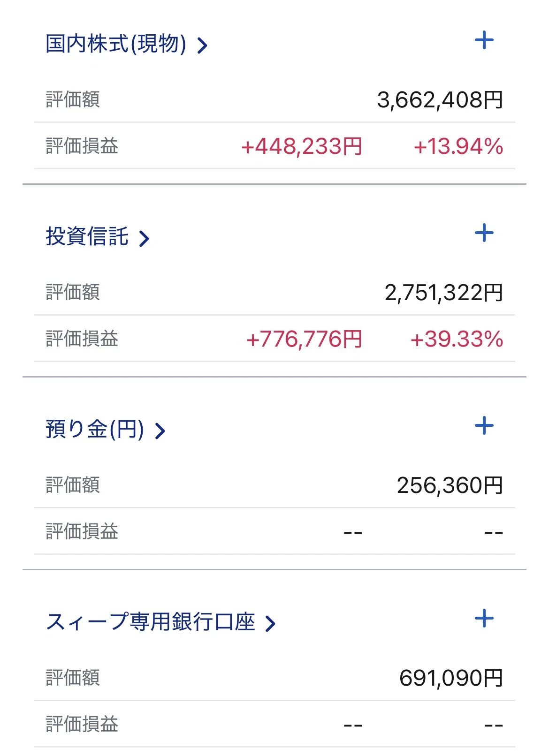Image resolution: width=549 pixels, height=756 pixels.
Task: Select the +448,233円 profit figure
Action: (x=302, y=146)
